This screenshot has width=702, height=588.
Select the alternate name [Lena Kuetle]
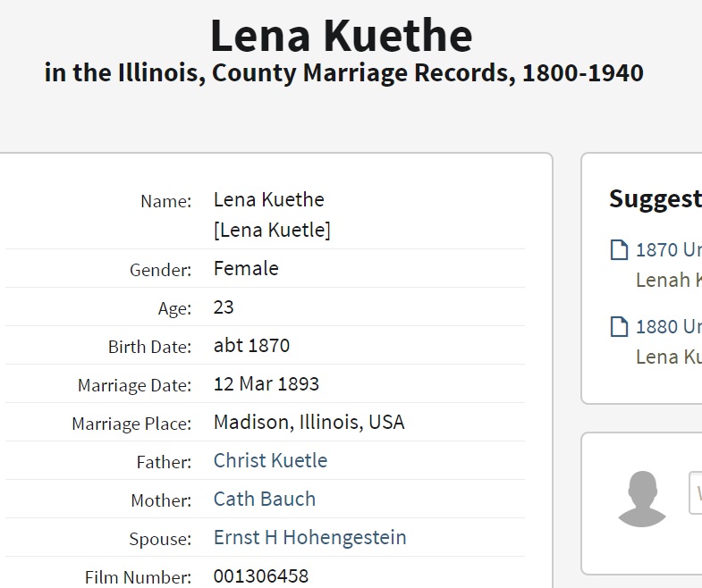click(272, 231)
